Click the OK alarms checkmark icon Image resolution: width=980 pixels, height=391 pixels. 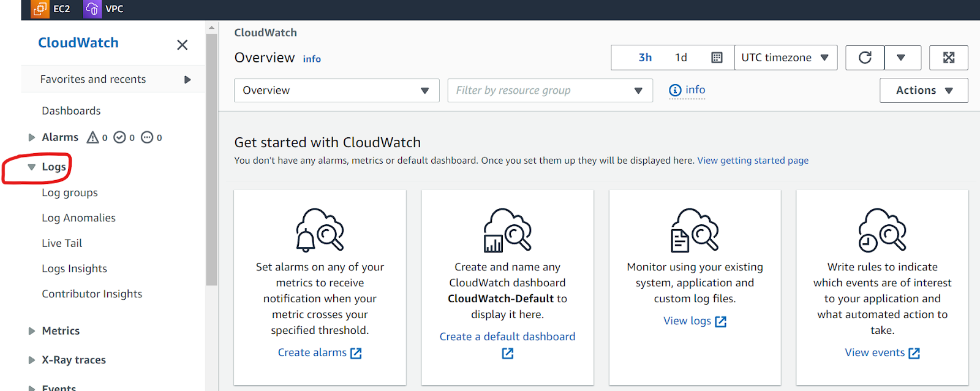[x=120, y=137]
